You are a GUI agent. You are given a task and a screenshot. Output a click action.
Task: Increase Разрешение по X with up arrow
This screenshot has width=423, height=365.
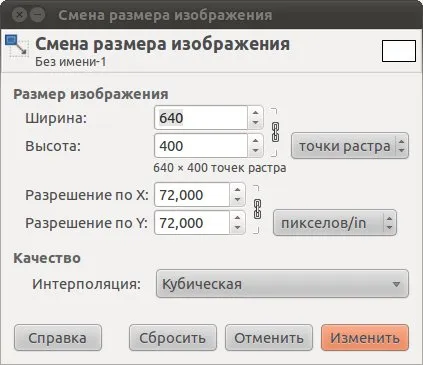coord(237,190)
